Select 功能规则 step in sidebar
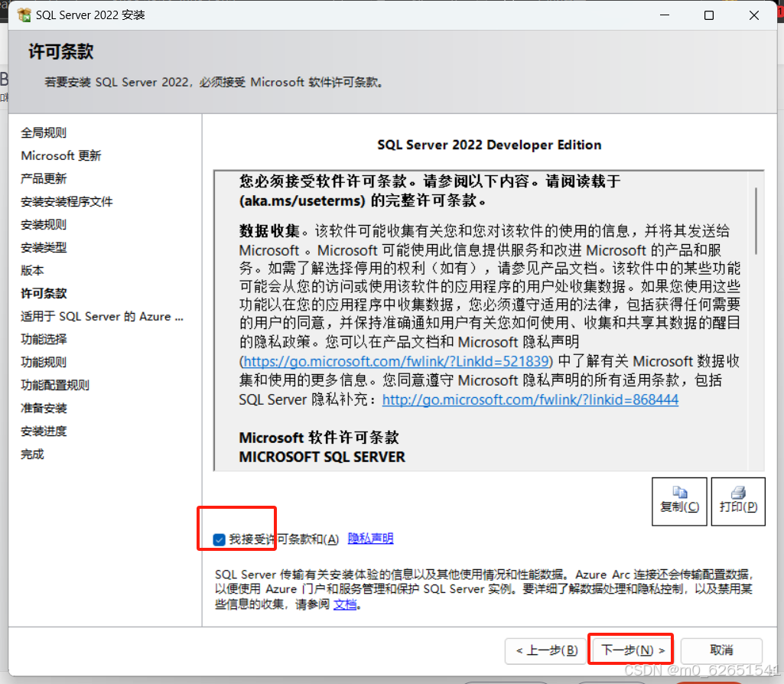Screen dimensions: 784x684 (44, 362)
